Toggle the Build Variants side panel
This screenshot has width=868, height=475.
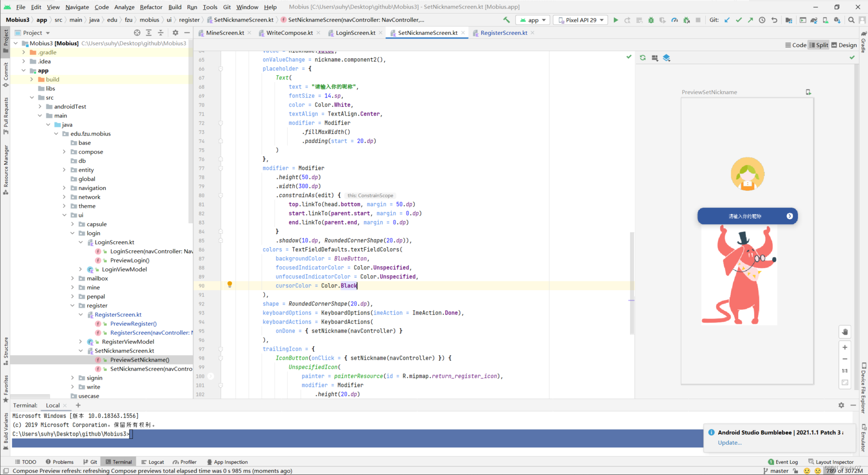(x=5, y=431)
